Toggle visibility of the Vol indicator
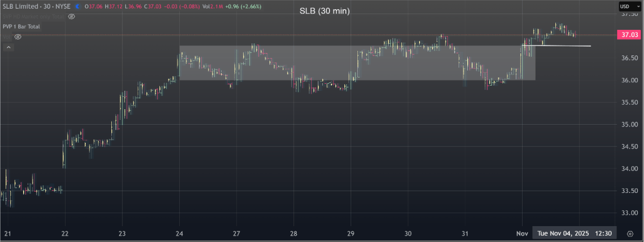 tap(18, 37)
